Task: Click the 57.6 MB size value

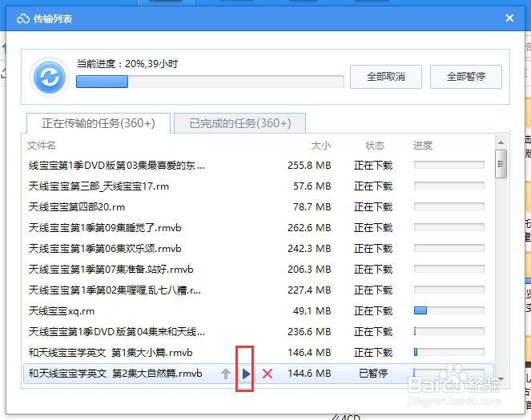Action: click(x=312, y=186)
